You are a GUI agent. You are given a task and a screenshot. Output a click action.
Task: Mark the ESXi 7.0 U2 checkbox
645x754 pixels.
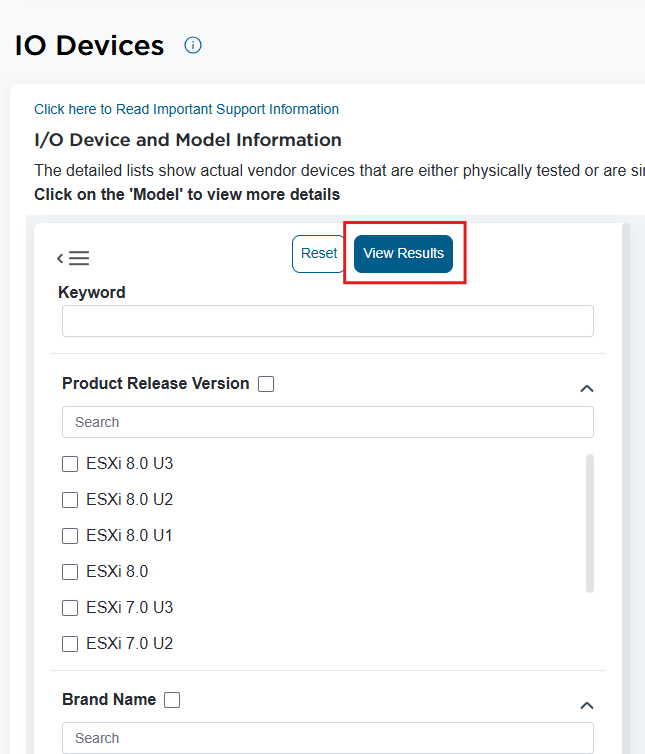[x=70, y=644]
